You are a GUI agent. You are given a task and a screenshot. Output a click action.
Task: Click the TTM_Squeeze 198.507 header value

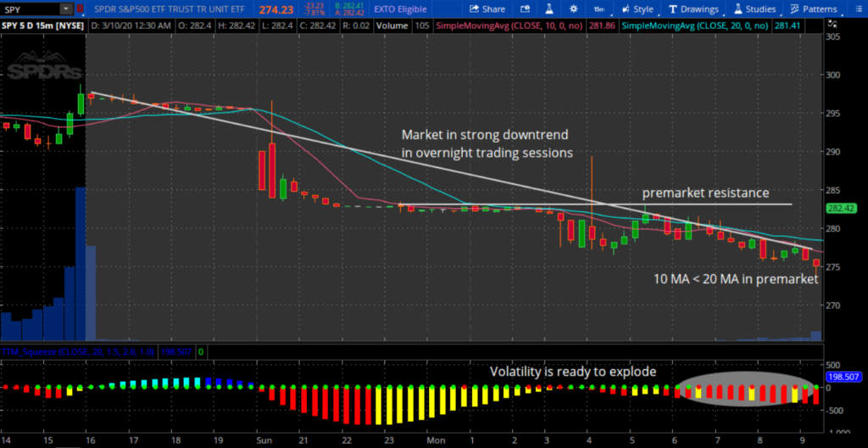click(x=175, y=351)
